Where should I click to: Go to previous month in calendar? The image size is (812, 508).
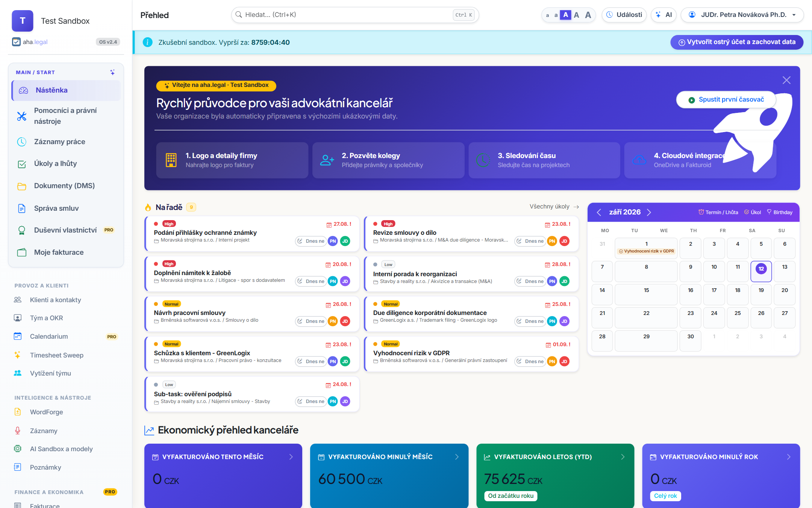(599, 212)
